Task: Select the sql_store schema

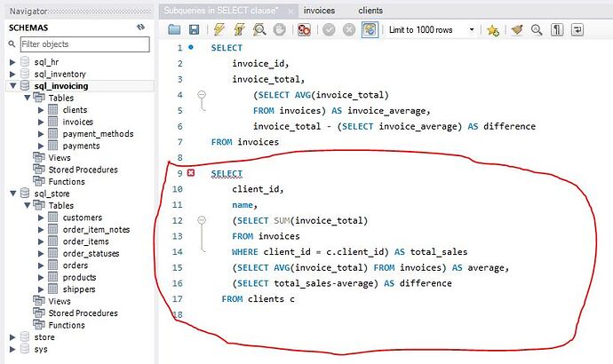Action: click(52, 194)
